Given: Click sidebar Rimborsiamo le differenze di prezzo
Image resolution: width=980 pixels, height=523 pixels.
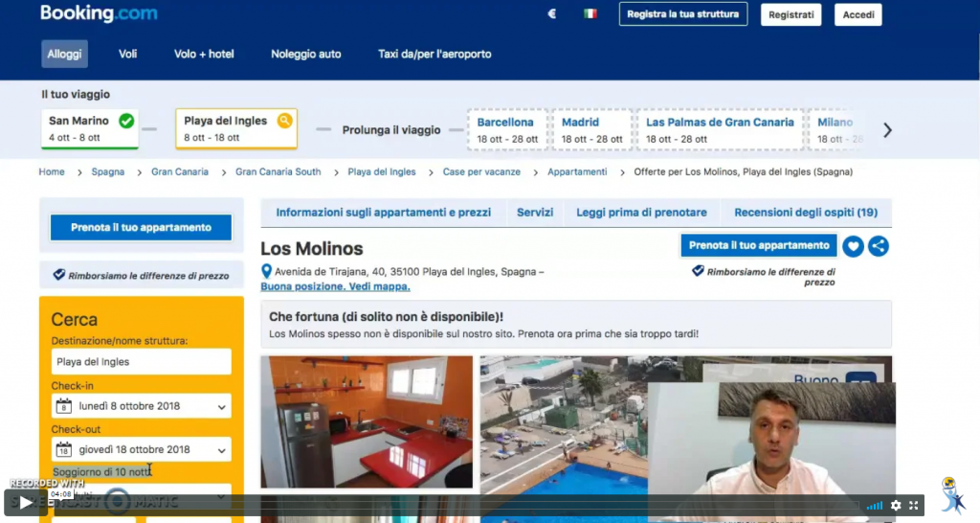Looking at the screenshot, I should tap(142, 275).
